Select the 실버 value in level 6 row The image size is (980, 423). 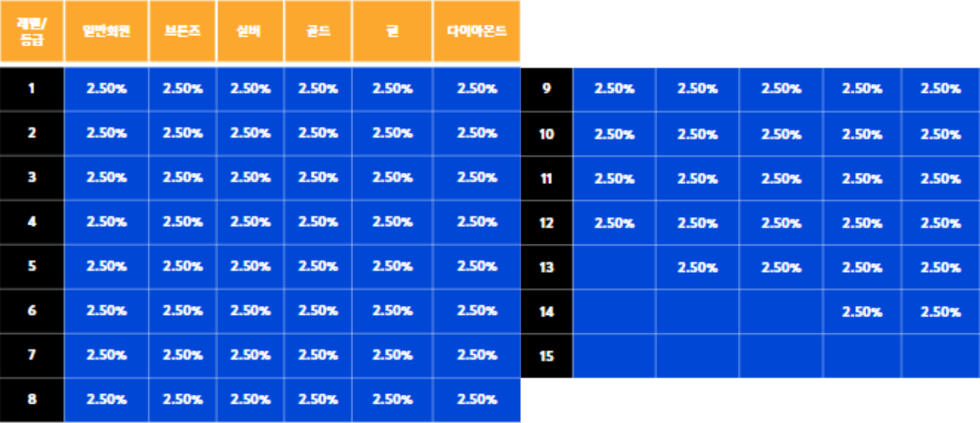point(250,311)
